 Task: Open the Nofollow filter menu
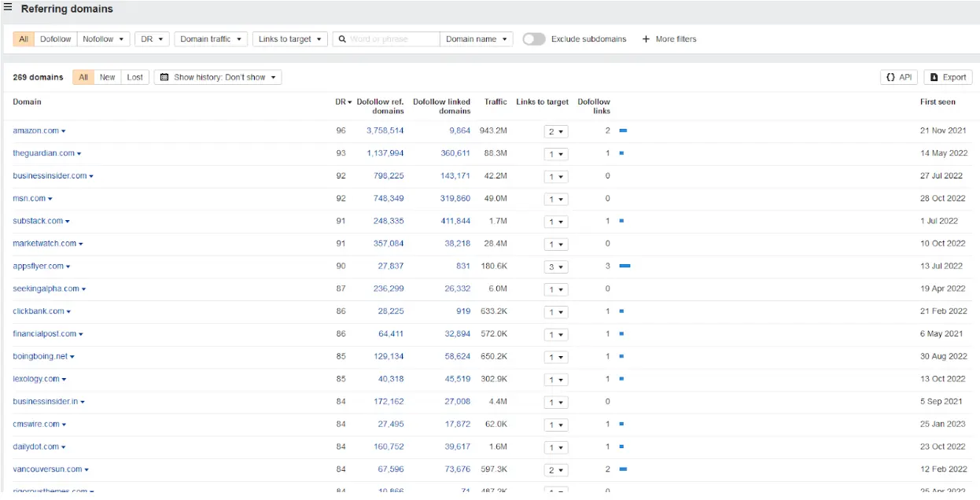pyautogui.click(x=102, y=39)
